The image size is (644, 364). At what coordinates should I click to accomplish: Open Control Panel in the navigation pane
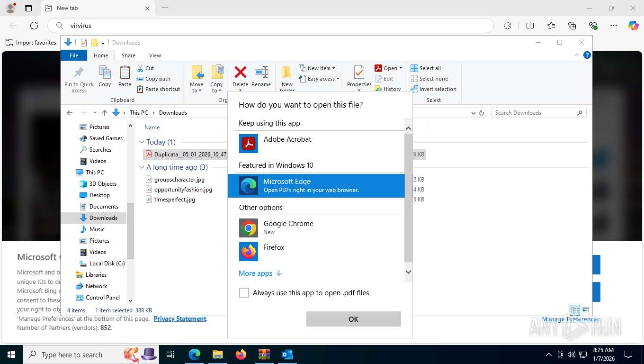98,298
